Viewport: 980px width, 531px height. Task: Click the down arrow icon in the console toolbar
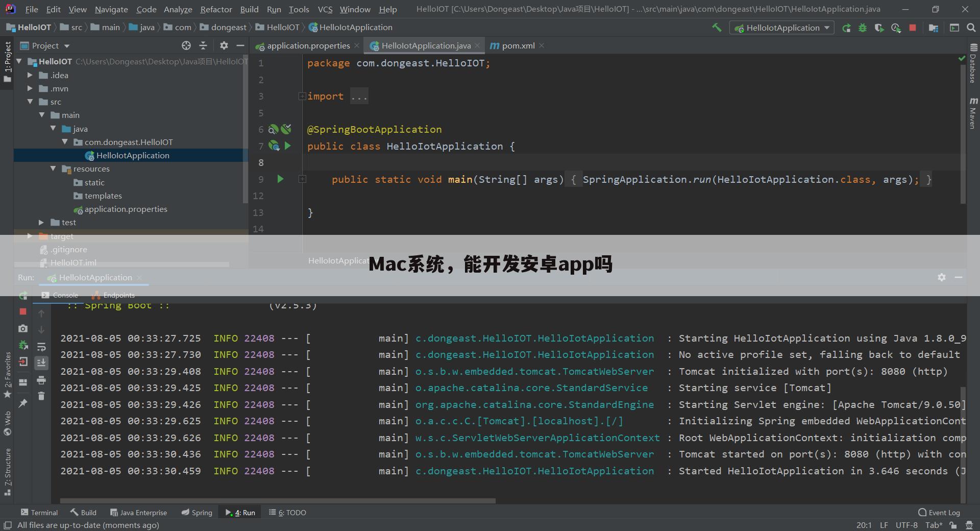pyautogui.click(x=41, y=330)
